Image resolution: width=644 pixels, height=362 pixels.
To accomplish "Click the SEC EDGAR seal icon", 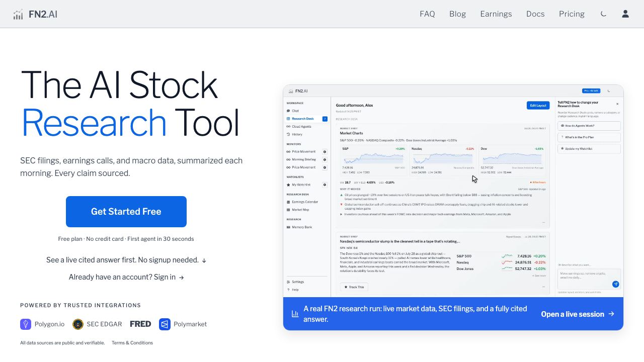I will pos(78,324).
